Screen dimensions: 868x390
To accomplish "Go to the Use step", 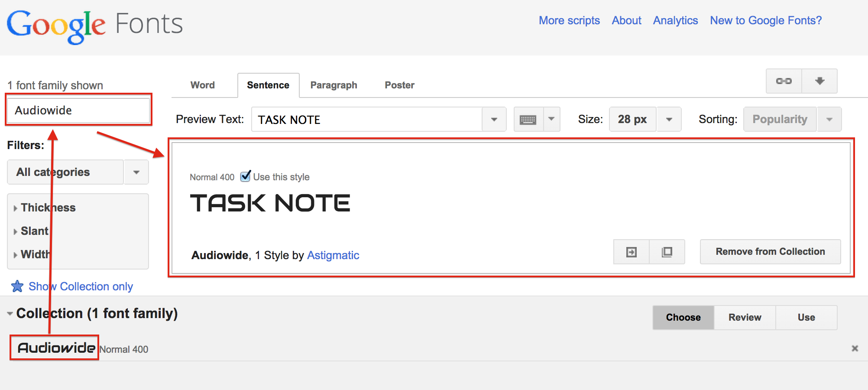I will pyautogui.click(x=806, y=318).
